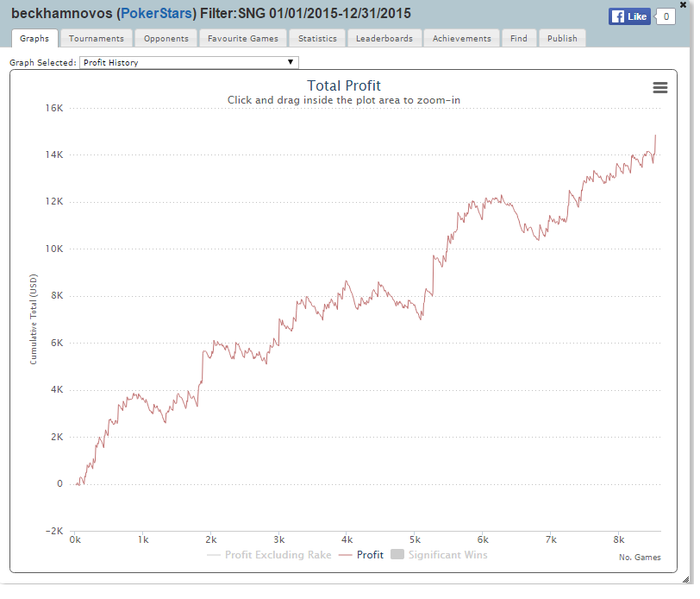Click the resize grip at popup corner
Viewport: 700px width, 599px height.
pyautogui.click(x=686, y=579)
